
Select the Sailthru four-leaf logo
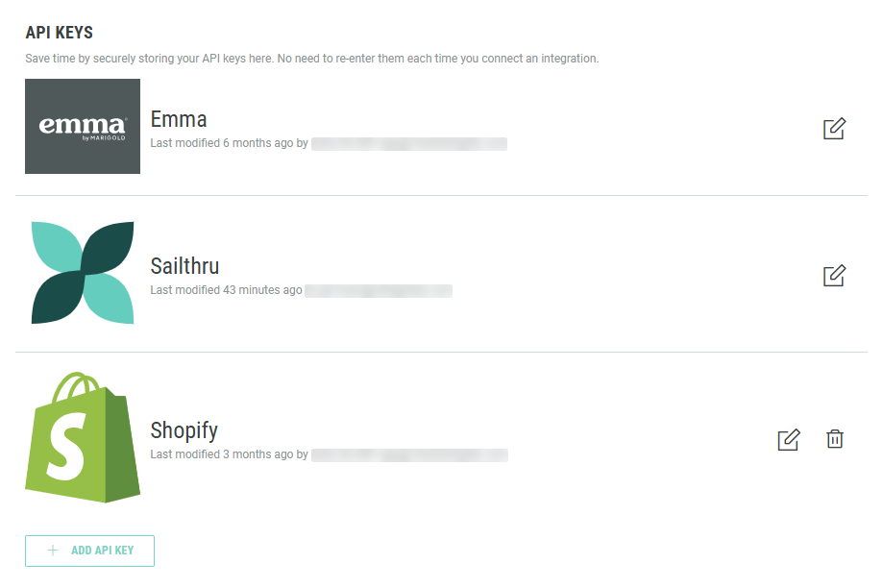click(x=83, y=273)
